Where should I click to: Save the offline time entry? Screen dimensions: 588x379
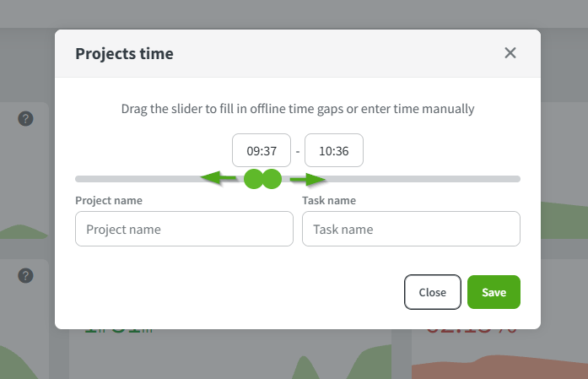[494, 292]
